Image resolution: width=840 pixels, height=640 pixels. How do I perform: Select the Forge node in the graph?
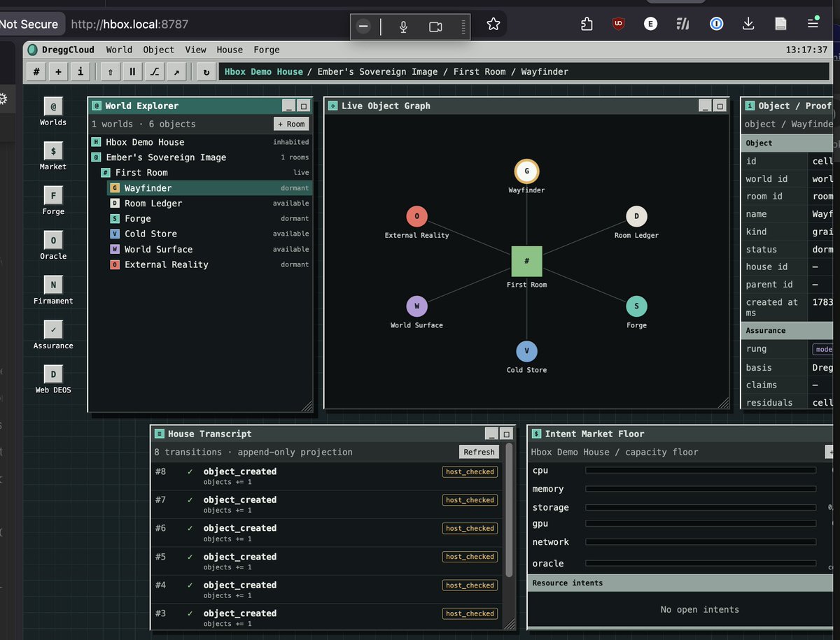(636, 306)
